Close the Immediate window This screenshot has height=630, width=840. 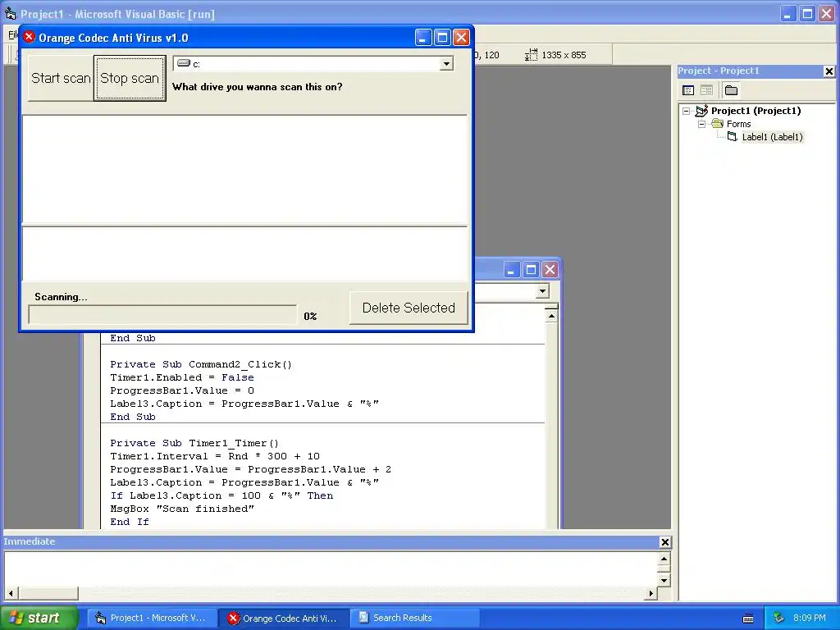pos(664,542)
